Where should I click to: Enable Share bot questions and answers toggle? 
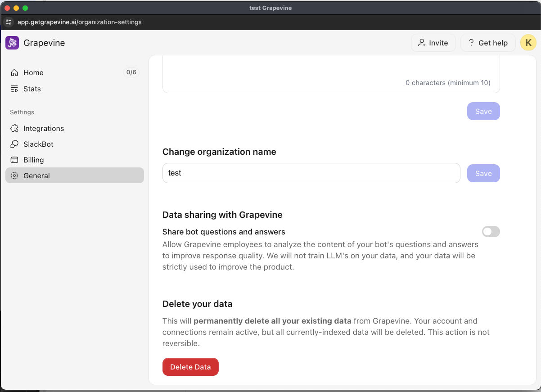(491, 232)
